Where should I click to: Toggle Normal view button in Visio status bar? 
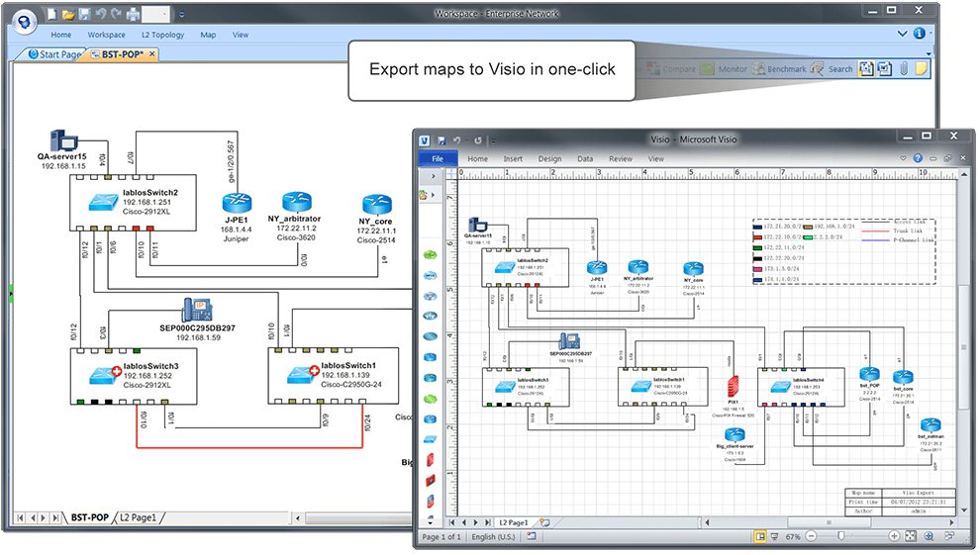click(760, 536)
